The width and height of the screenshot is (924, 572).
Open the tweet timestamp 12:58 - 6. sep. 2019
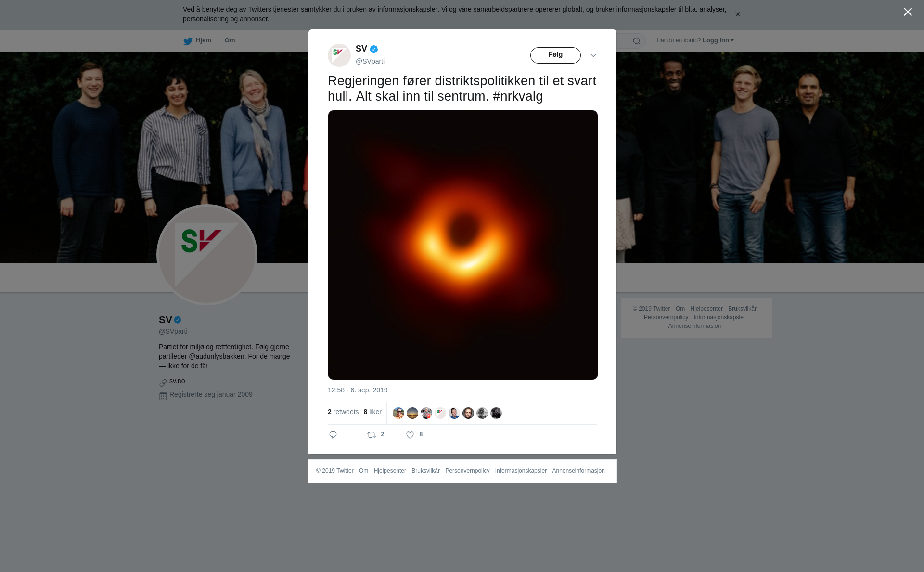[x=358, y=390]
